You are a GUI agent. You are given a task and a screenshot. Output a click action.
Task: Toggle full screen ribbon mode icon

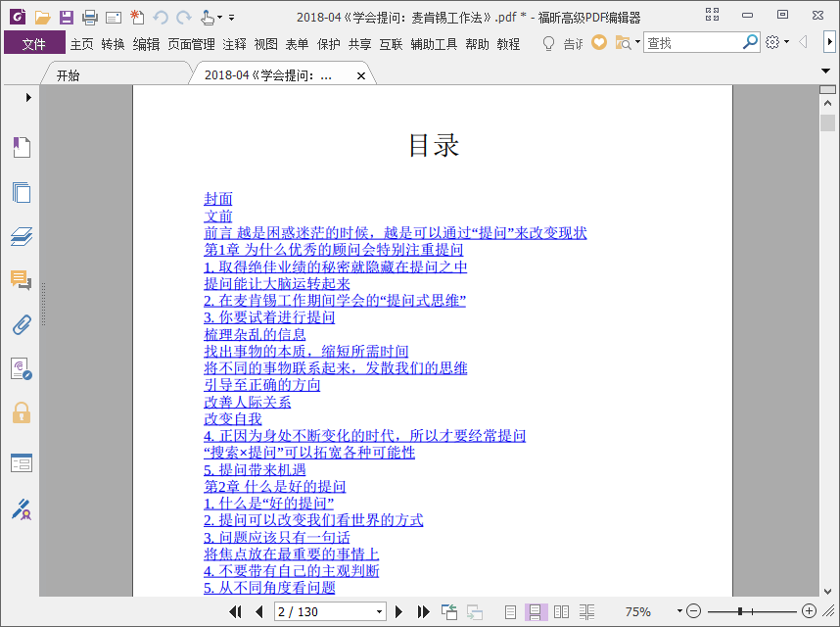(712, 15)
